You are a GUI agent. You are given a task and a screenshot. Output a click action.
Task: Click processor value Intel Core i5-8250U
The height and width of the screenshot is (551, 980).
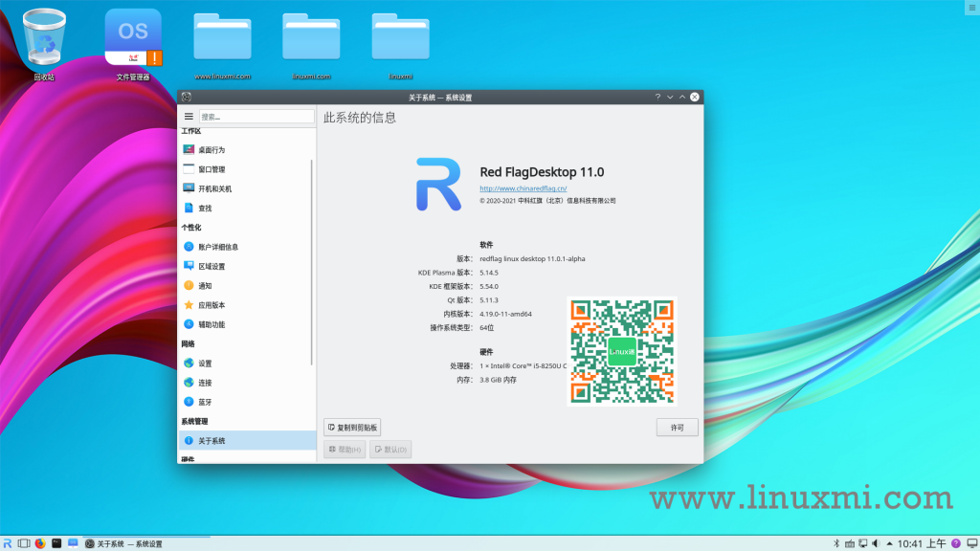pos(523,365)
